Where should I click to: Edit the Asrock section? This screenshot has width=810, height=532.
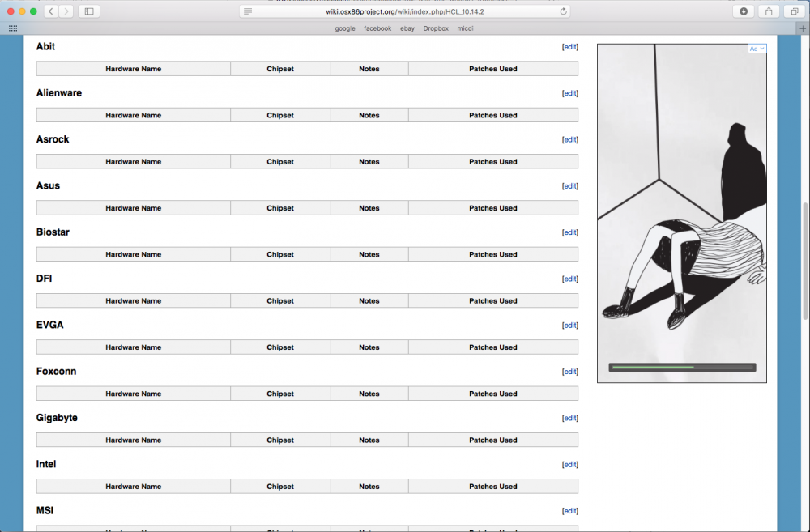(569, 140)
